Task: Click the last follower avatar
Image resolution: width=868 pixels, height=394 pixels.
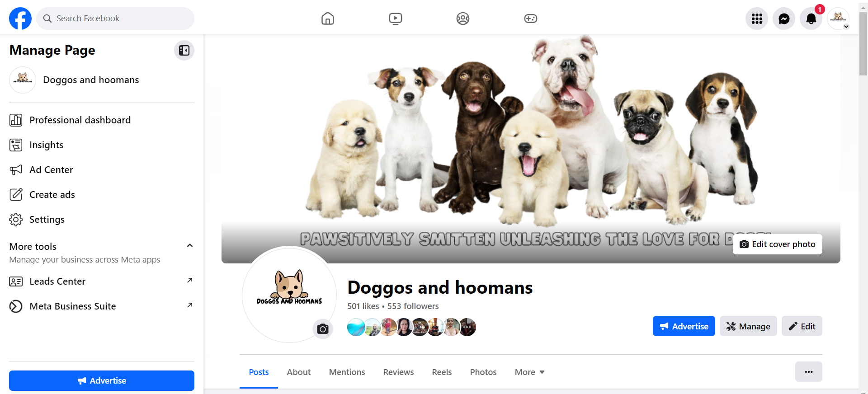Action: pos(468,327)
